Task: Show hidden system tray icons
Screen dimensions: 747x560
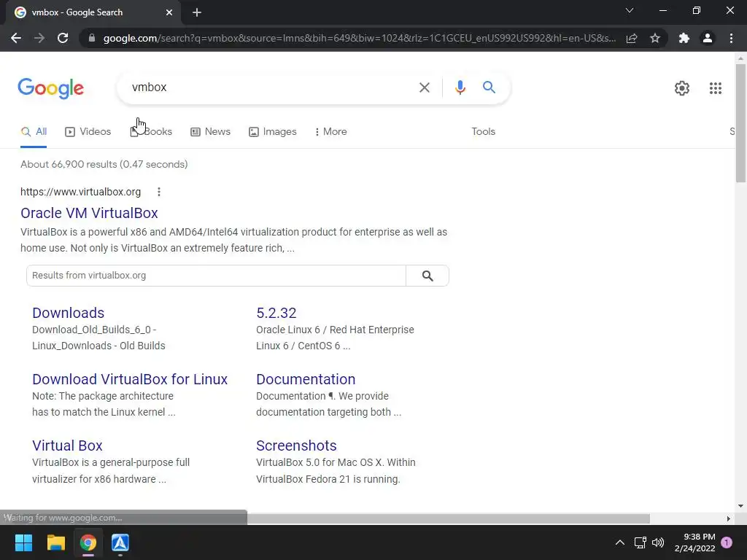Action: (x=620, y=542)
